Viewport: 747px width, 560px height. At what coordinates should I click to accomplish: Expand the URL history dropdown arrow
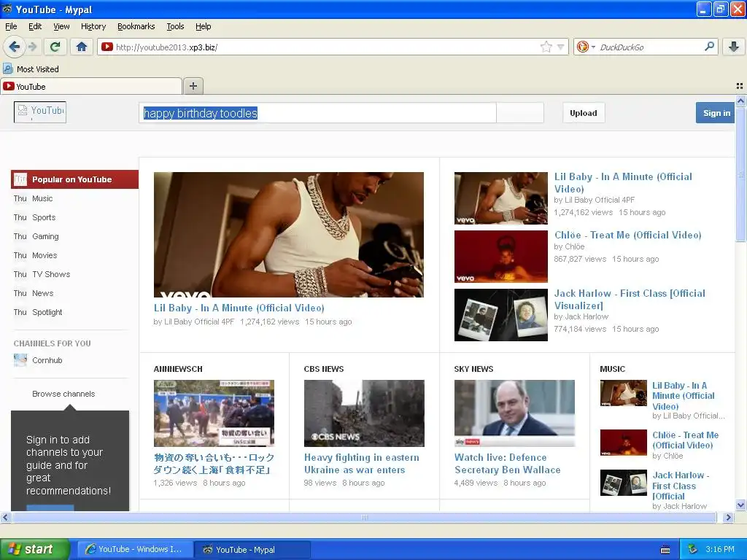(x=561, y=47)
